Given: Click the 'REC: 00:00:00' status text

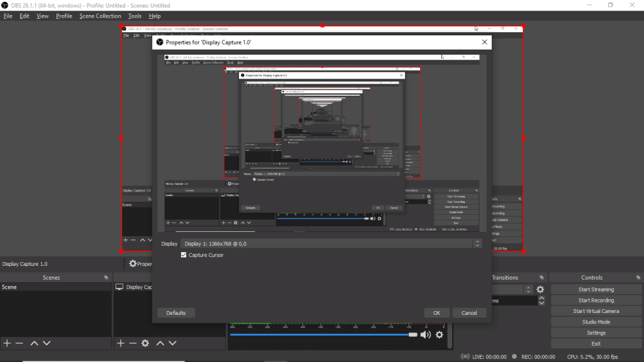Looking at the screenshot, I should (538, 357).
